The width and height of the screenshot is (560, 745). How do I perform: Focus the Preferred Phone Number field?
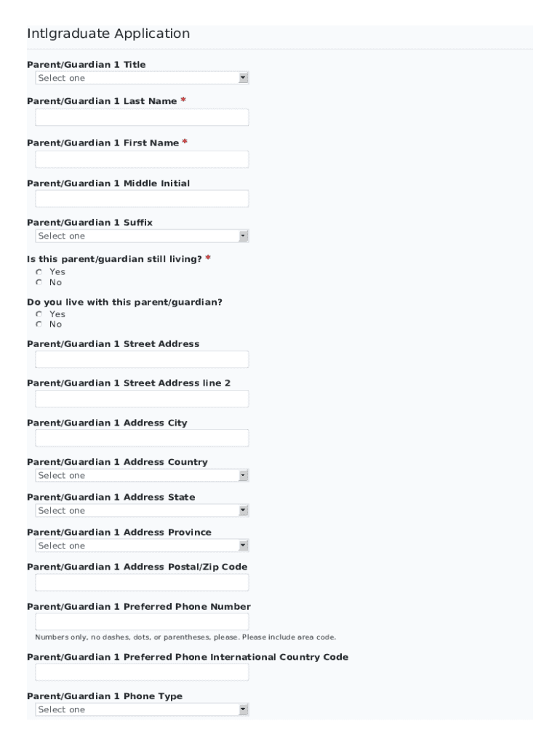pos(142,621)
